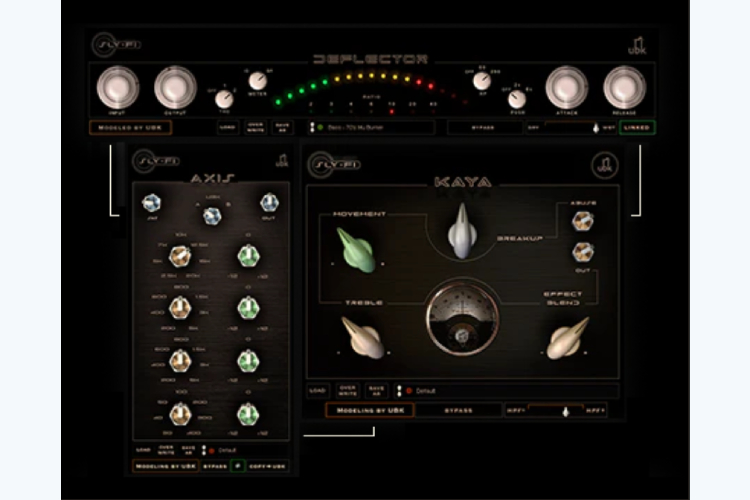The width and height of the screenshot is (750, 500).
Task: Step Deflector preset with the up/down arrows
Action: point(312,128)
